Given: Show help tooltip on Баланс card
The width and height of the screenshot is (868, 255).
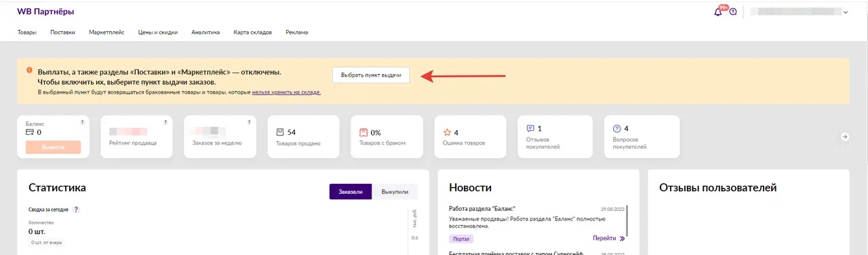Looking at the screenshot, I should point(82,122).
